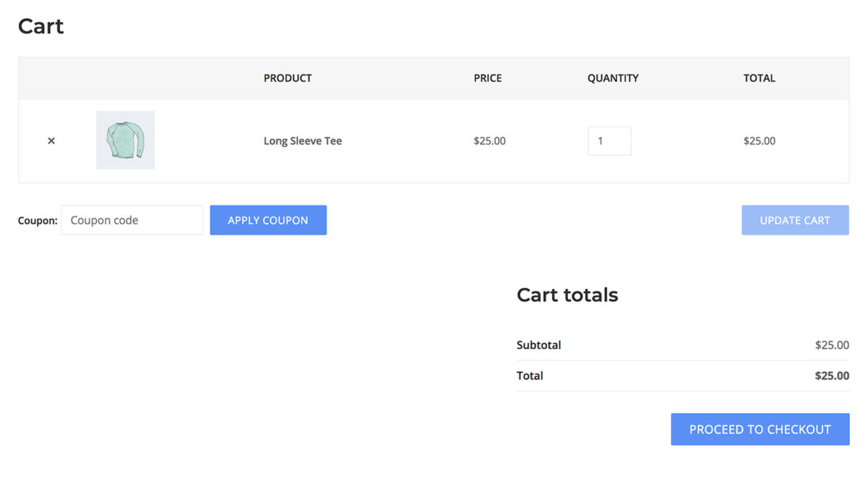The height and width of the screenshot is (500, 868).
Task: Click the Long Sleeve Tee product thumbnail
Action: [125, 140]
